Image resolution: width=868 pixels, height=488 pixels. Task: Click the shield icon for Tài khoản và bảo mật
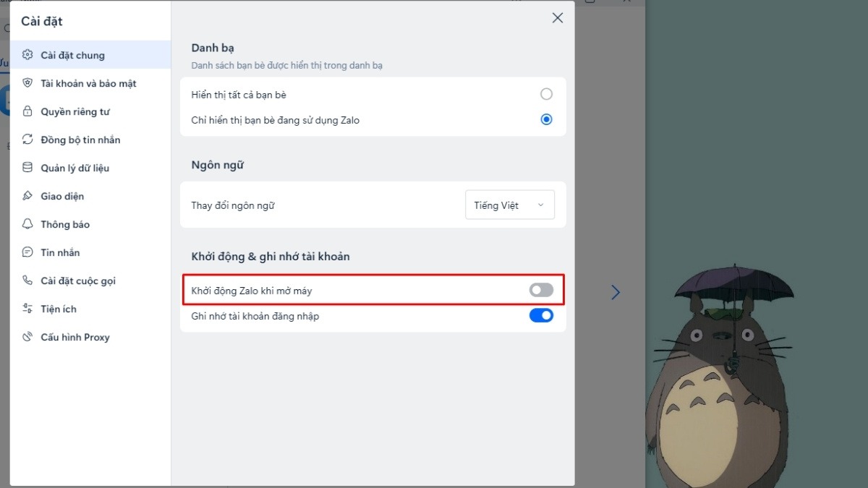pos(27,83)
